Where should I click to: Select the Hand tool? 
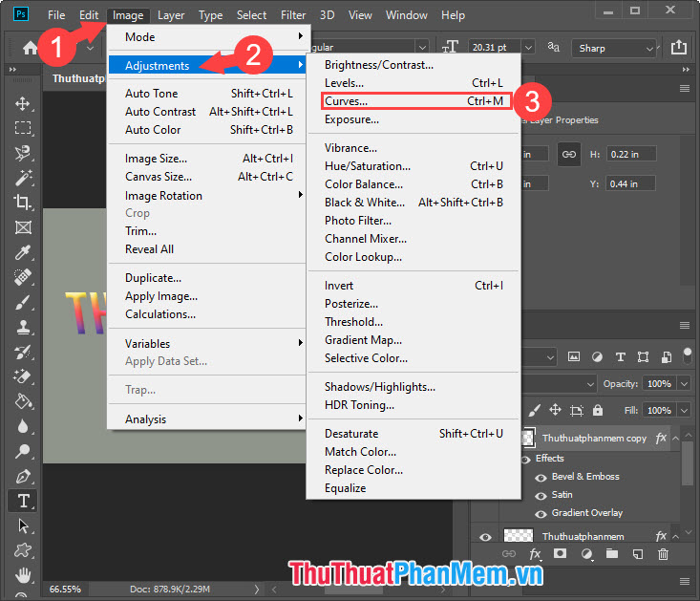click(x=22, y=575)
